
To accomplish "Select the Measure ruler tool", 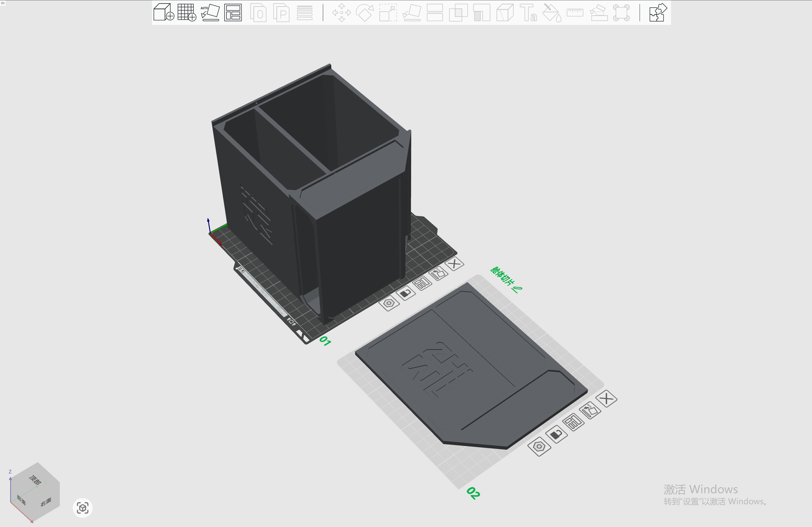I will tap(575, 13).
